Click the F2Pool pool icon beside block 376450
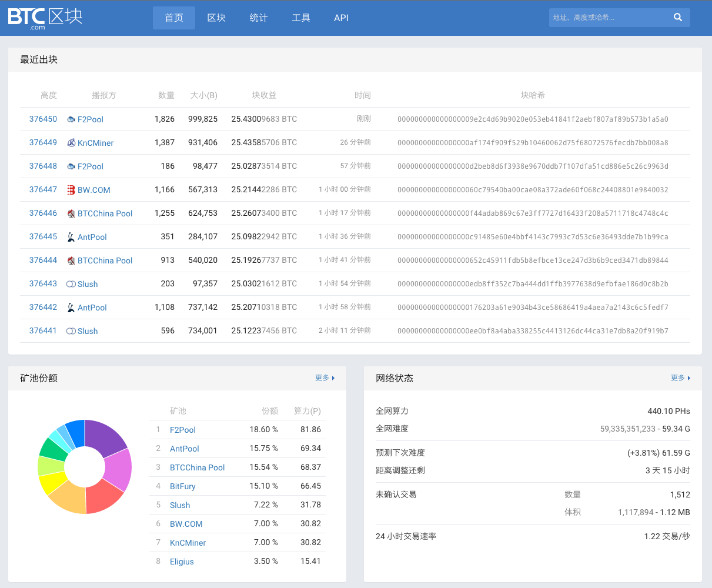The width and height of the screenshot is (712, 588). pyautogui.click(x=72, y=119)
